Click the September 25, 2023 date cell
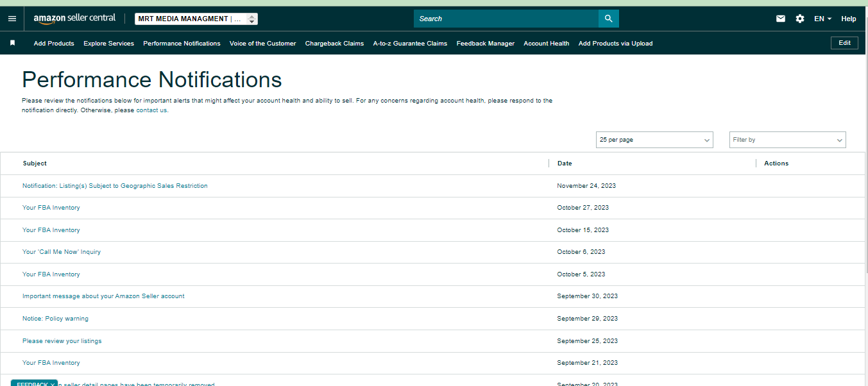868x386 pixels. [x=587, y=341]
